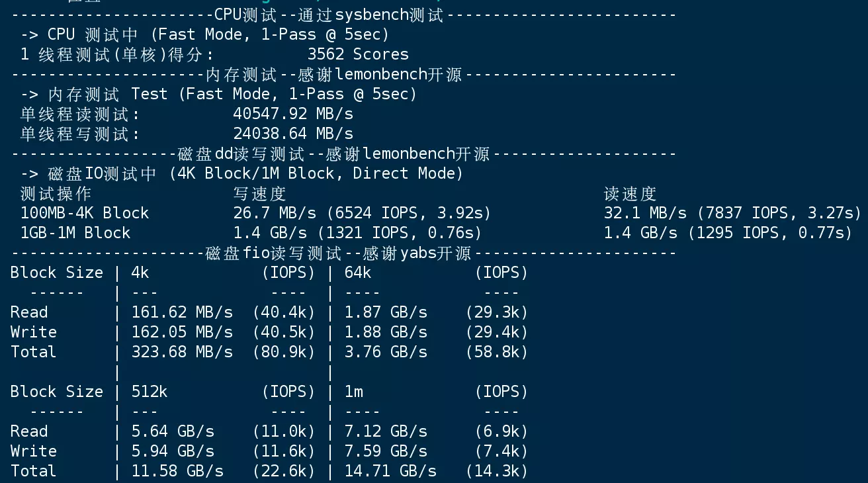Click the 1.88 GB/s 64k write value
This screenshot has width=868, height=483.
tap(386, 332)
